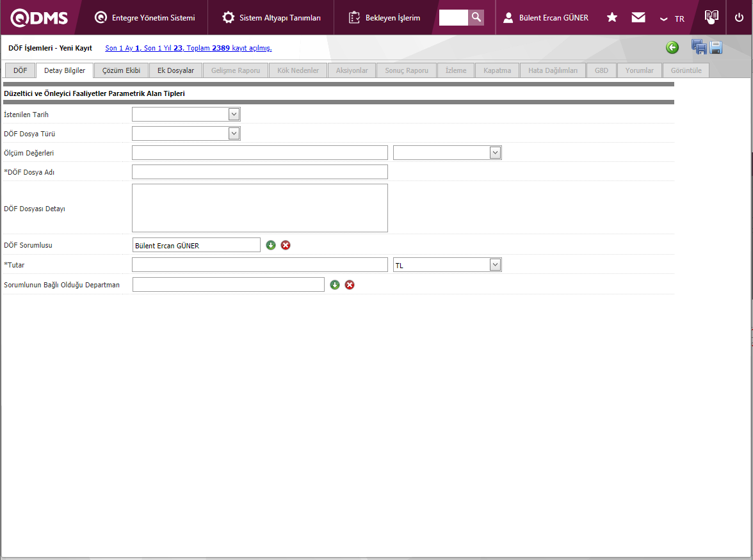Click red clear icon for Departman
This screenshot has width=753, height=560.
350,285
